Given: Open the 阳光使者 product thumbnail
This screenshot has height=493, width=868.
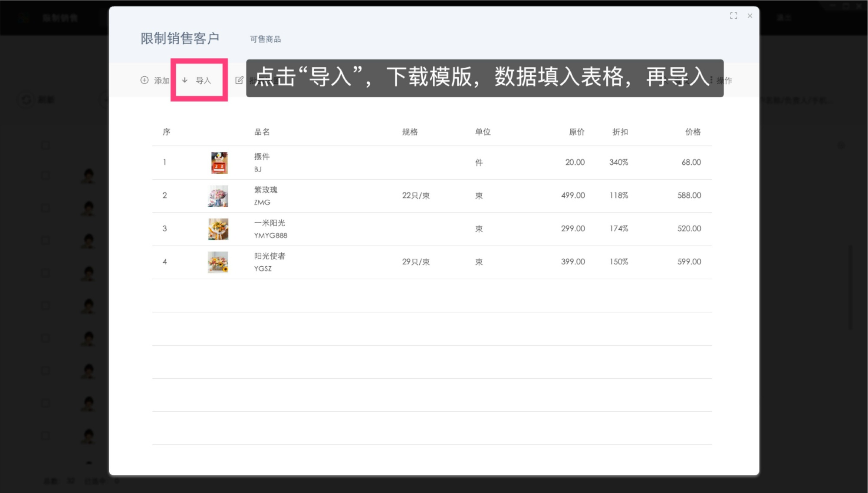Looking at the screenshot, I should 219,262.
